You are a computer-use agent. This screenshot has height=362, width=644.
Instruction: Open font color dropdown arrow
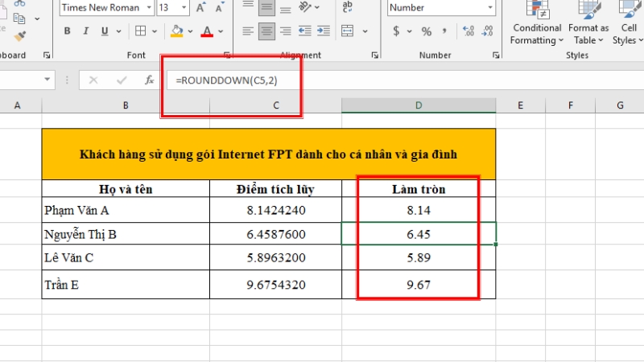[x=221, y=31]
